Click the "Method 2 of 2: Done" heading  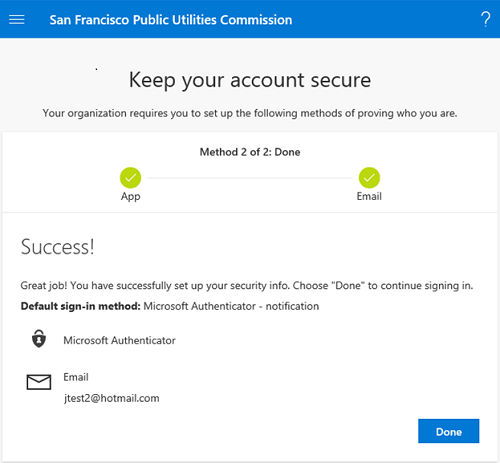tap(250, 152)
